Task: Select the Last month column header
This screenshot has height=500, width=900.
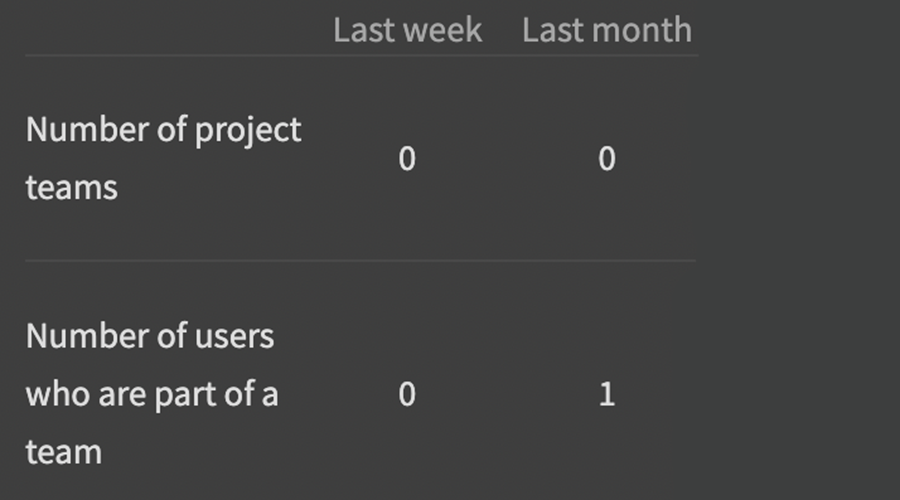Action: (x=606, y=30)
